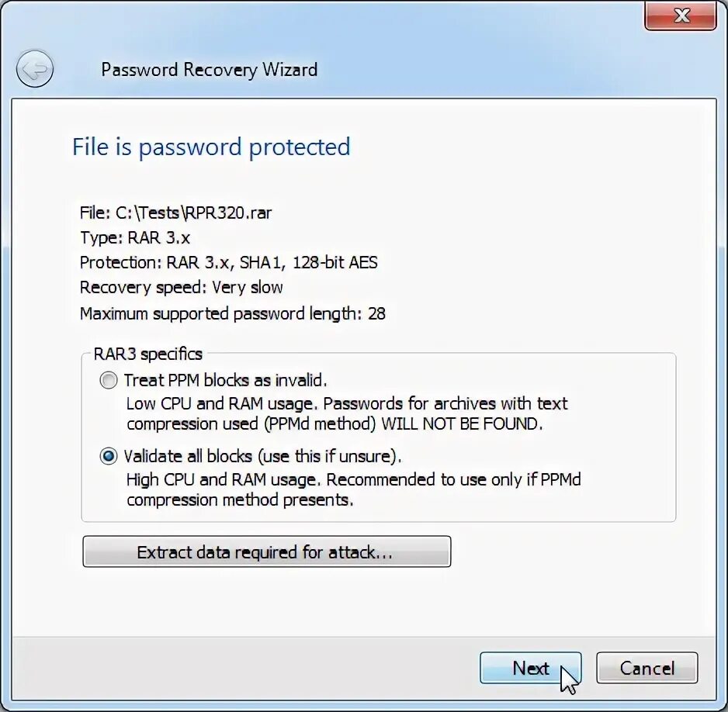The height and width of the screenshot is (712, 728).
Task: Click the file path C:\Tests\RPR320.rar line
Action: [175, 213]
